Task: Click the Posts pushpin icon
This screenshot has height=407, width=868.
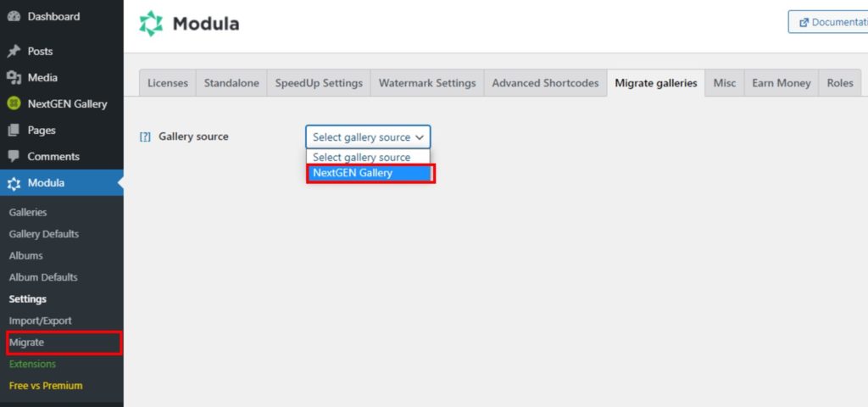Action: click(x=14, y=52)
